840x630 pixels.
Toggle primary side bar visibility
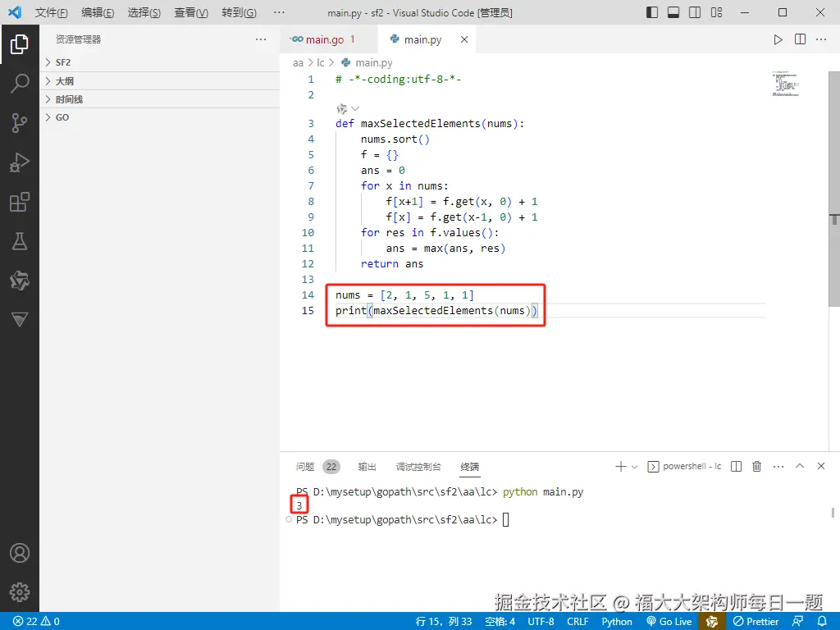pyautogui.click(x=652, y=12)
